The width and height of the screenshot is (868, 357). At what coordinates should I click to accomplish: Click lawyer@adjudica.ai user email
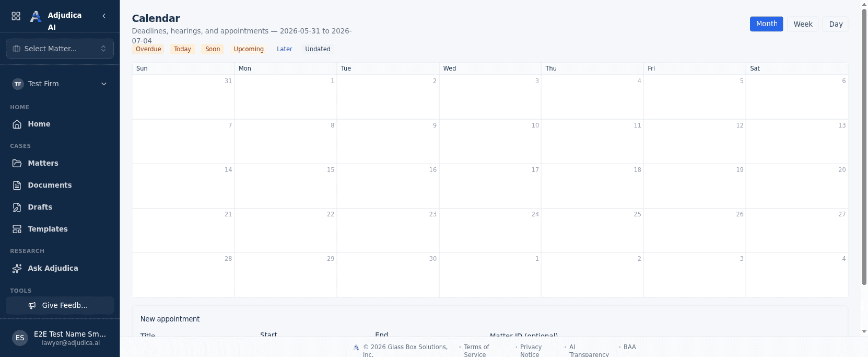71,343
